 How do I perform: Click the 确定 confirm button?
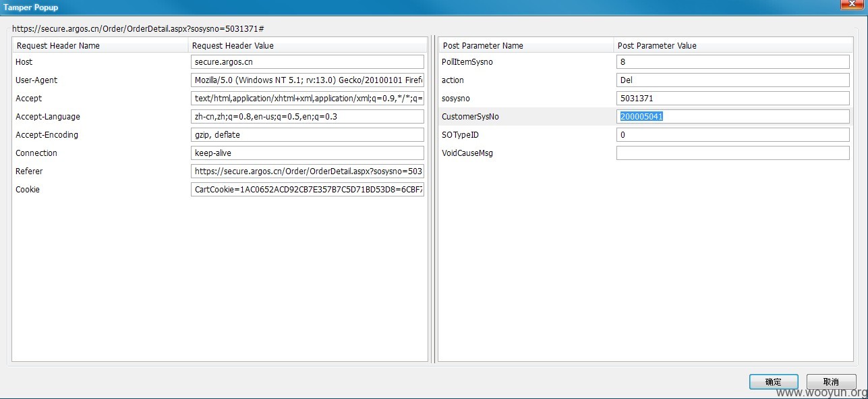click(x=774, y=381)
